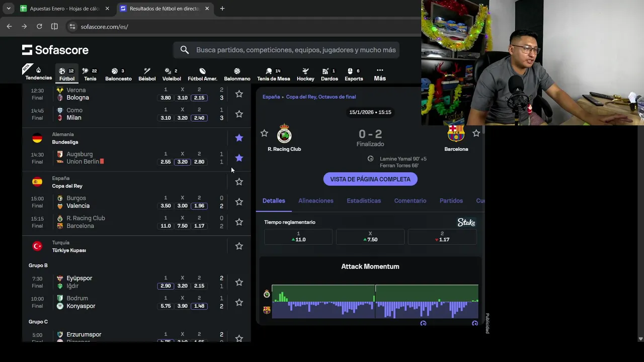Open the browser side panel icon
The width and height of the screenshot is (644, 362).
tap(54, 26)
